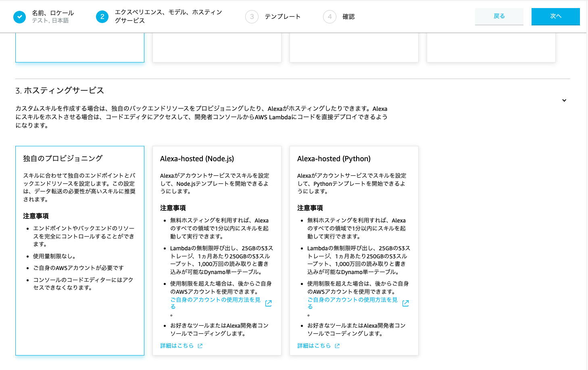Image resolution: width=588 pixels, height=370 pixels.
Task: Click 注意事項 heading in 独自のプロビジョニング card
Action: click(36, 216)
